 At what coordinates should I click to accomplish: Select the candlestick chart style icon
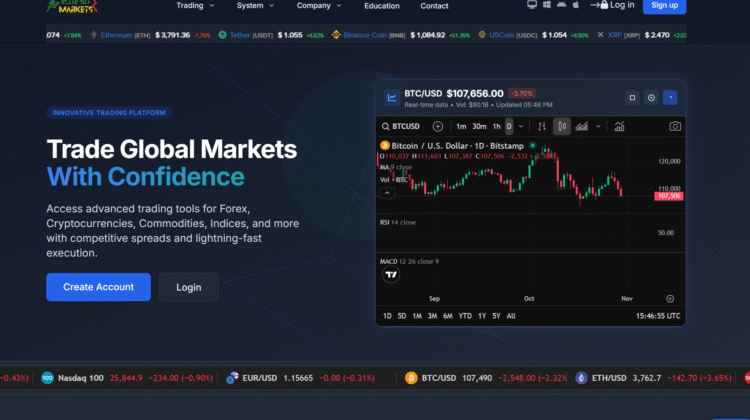561,126
